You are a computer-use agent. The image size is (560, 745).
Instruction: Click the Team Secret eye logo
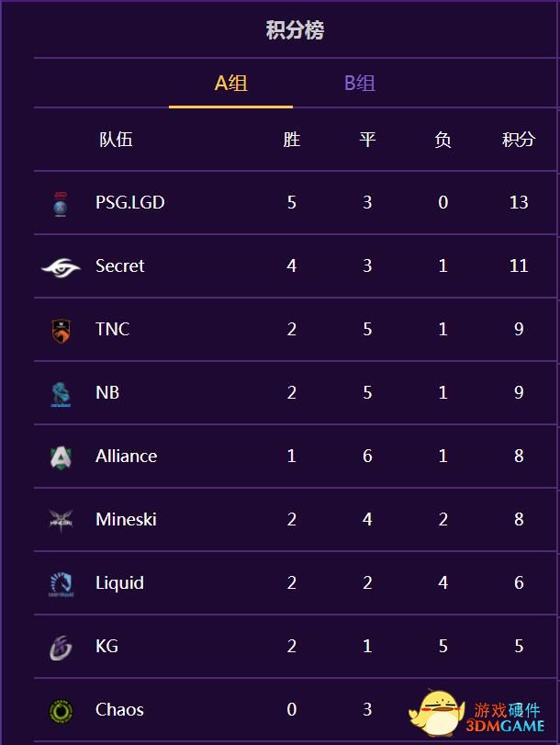61,267
